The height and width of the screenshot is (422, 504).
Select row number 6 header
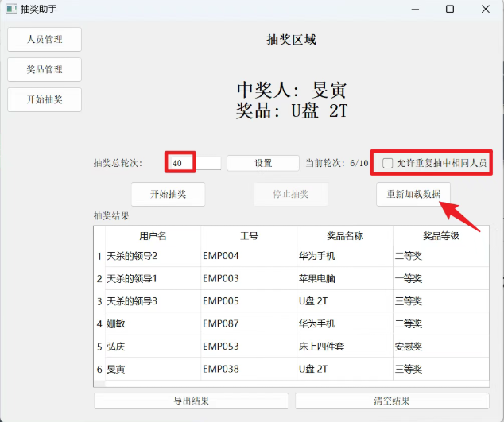point(99,369)
